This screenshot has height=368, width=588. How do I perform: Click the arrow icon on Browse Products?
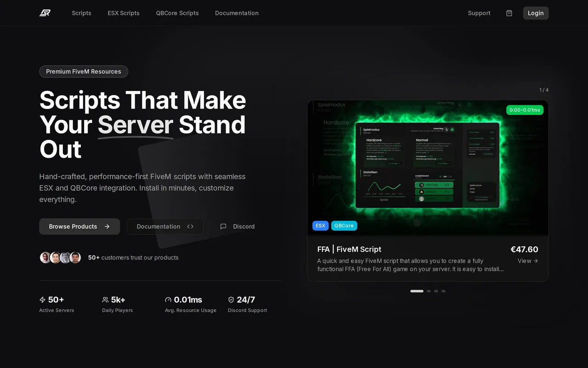[107, 226]
